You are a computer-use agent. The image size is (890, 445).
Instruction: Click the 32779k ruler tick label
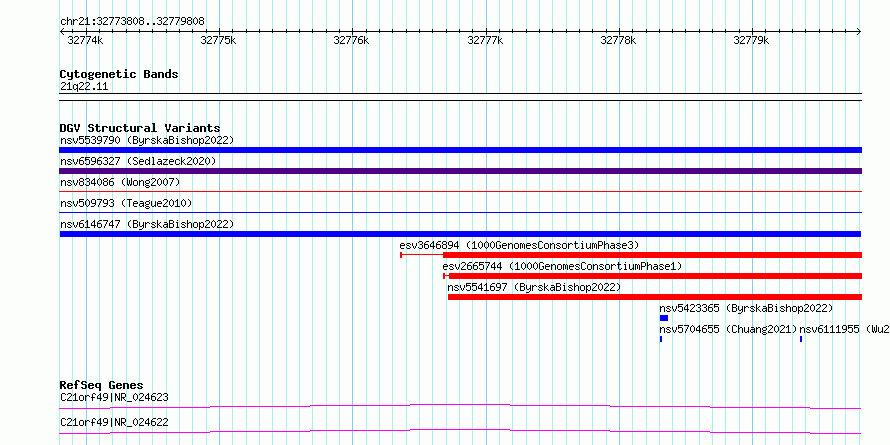pyautogui.click(x=752, y=40)
